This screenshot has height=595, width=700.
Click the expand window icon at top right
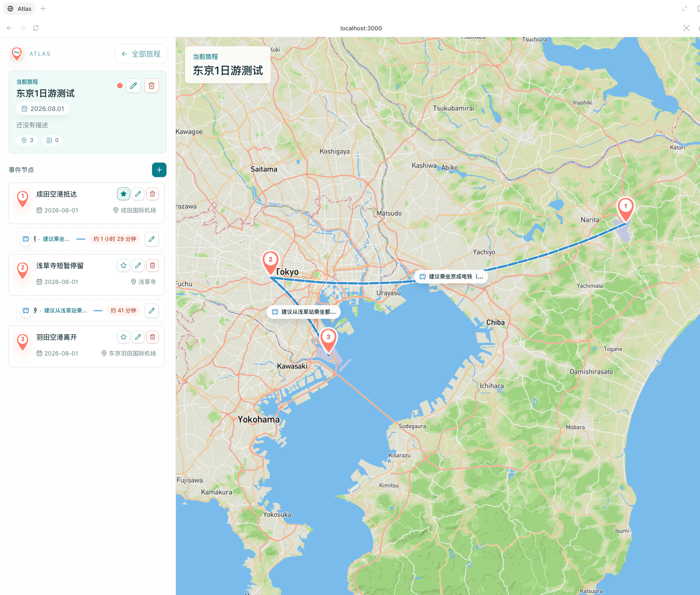point(685,9)
